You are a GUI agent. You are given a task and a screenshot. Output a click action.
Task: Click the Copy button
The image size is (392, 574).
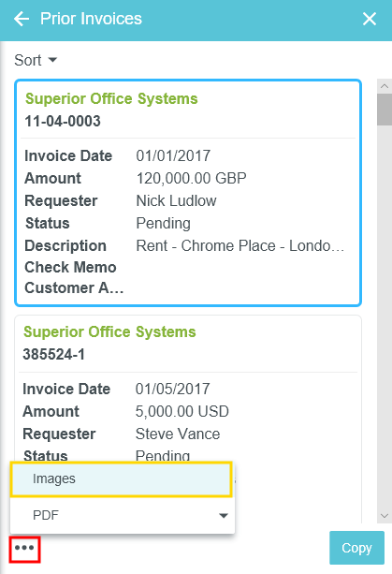click(x=356, y=548)
